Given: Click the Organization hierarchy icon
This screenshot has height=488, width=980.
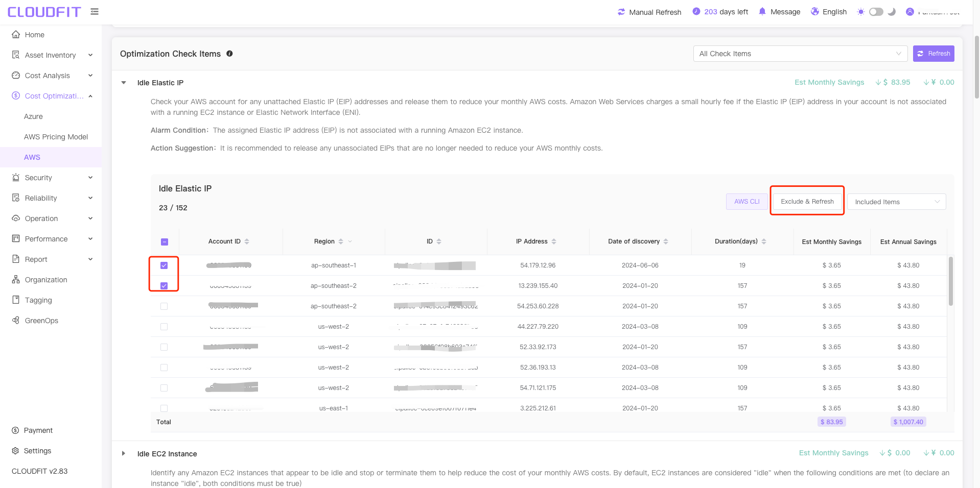Looking at the screenshot, I should pos(16,279).
